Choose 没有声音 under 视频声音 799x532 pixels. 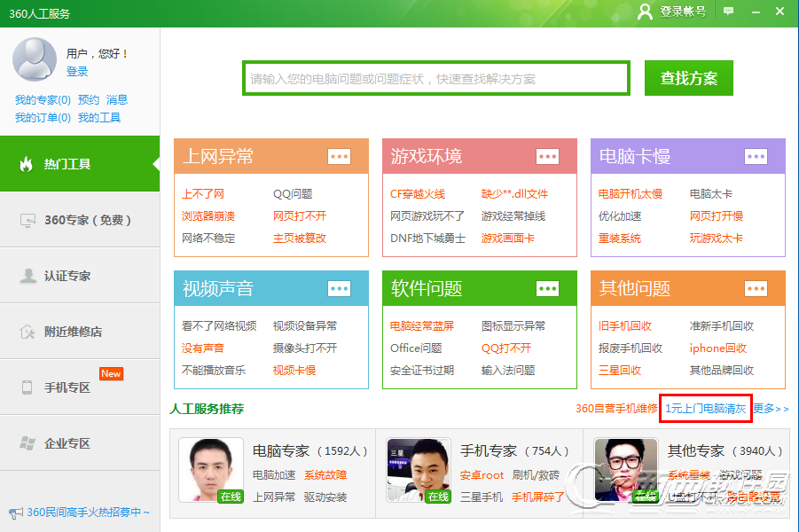tap(203, 348)
